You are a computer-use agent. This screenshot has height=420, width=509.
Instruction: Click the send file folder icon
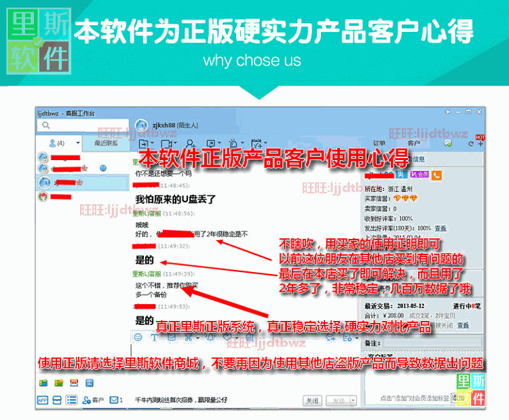point(143,143)
